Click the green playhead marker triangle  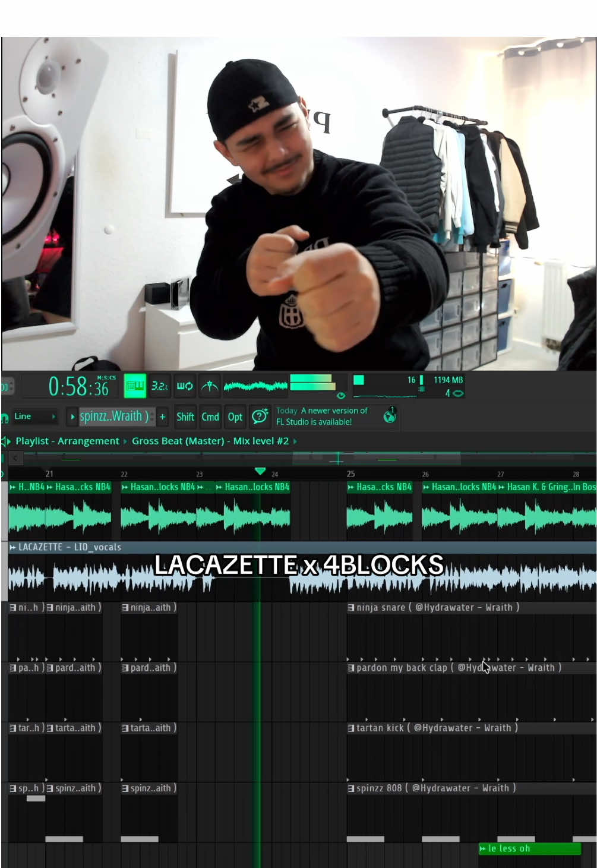tap(260, 471)
